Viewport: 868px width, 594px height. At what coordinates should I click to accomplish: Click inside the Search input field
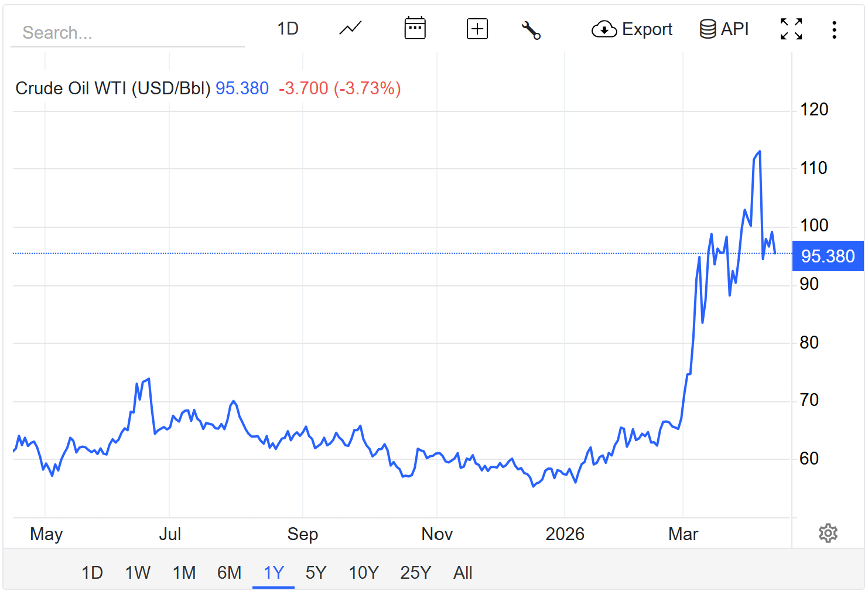coord(127,33)
